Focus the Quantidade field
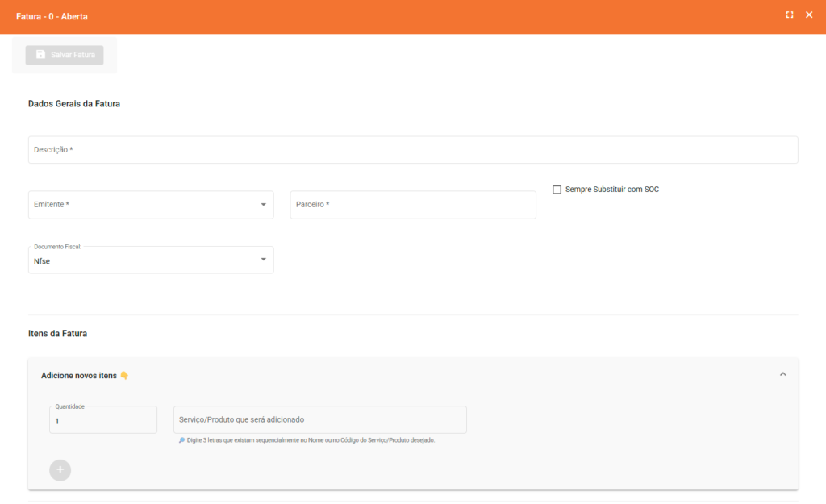Image resolution: width=826 pixels, height=504 pixels. point(102,421)
